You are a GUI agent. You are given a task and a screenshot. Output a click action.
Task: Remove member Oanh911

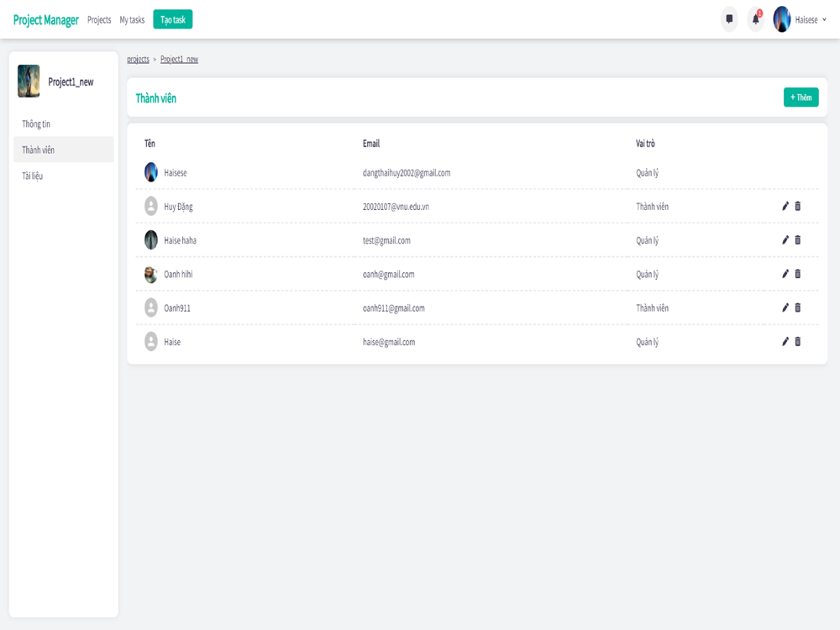[x=798, y=307]
